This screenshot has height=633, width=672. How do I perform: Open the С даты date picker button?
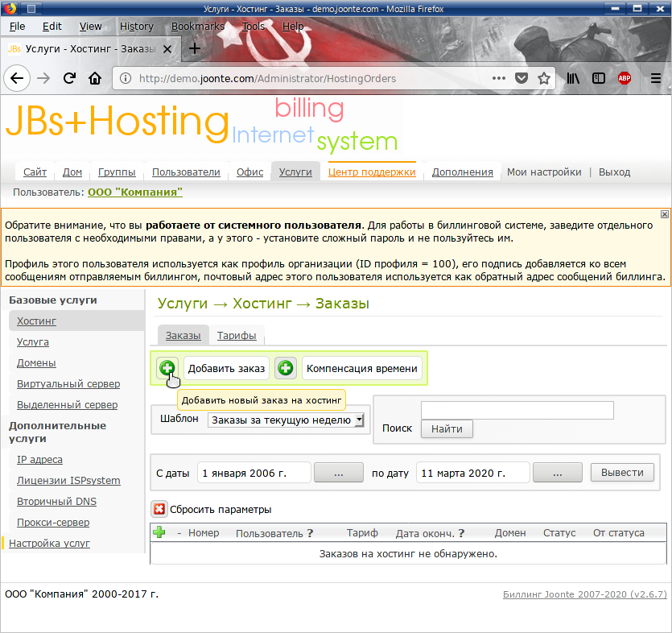coord(337,473)
